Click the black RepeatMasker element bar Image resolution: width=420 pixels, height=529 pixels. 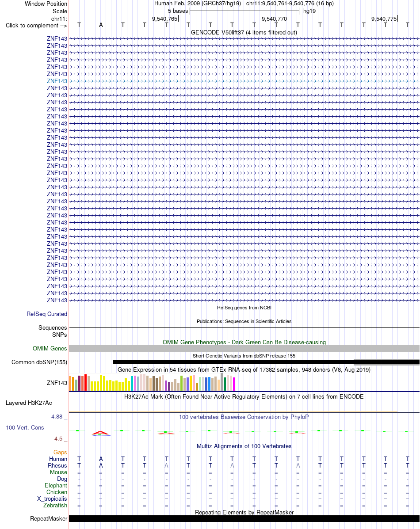[x=244, y=518]
